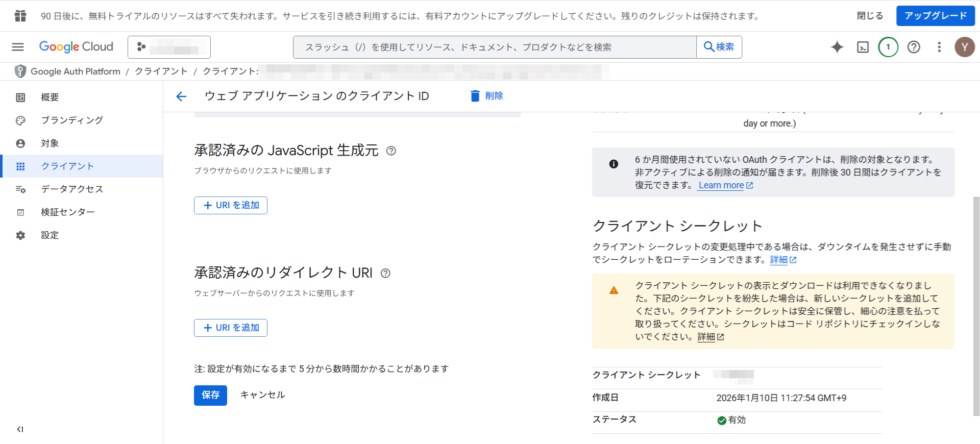Click the help icon next to 承認済みのリダイレクト URI
The image size is (980, 444).
pyautogui.click(x=386, y=273)
